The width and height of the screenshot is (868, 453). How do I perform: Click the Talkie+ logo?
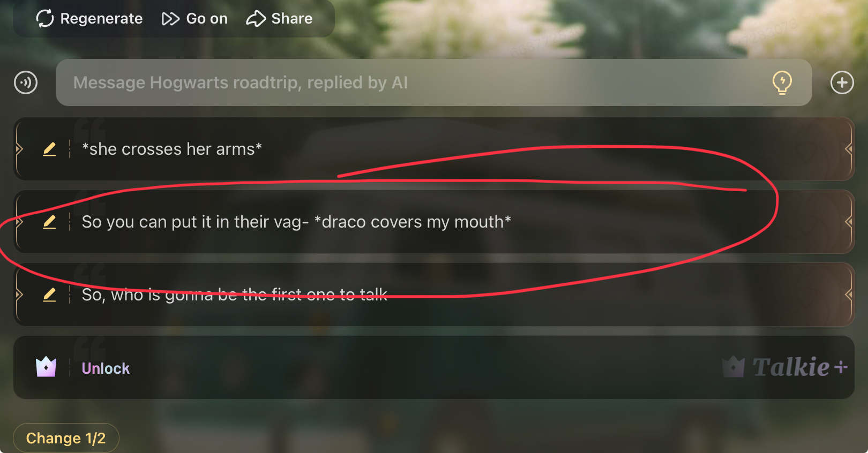(785, 367)
